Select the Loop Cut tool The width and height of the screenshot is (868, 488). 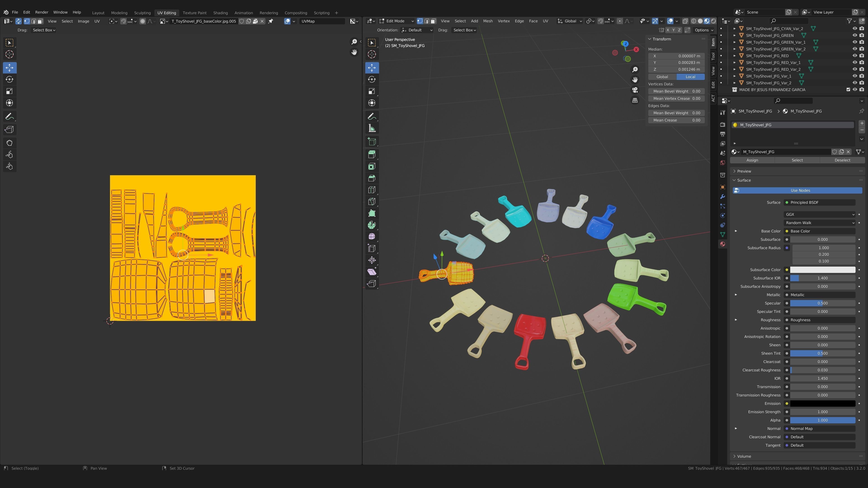[372, 190]
